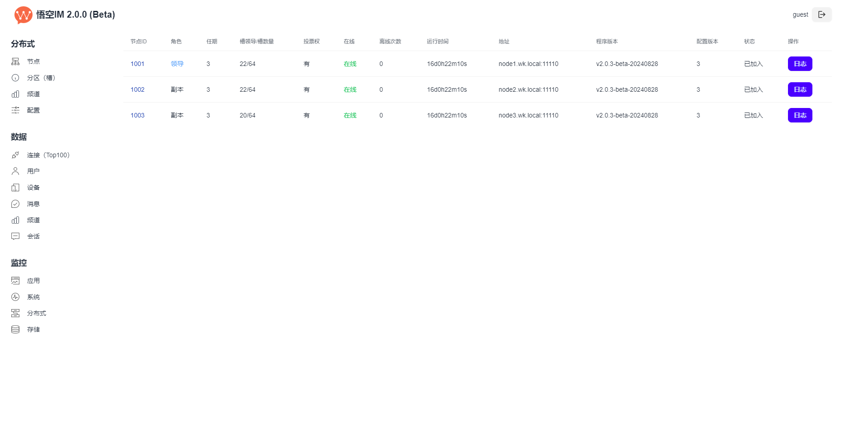Viewport: 868px width, 427px height.
Task: Select the 系统 system monitor icon
Action: pos(15,297)
